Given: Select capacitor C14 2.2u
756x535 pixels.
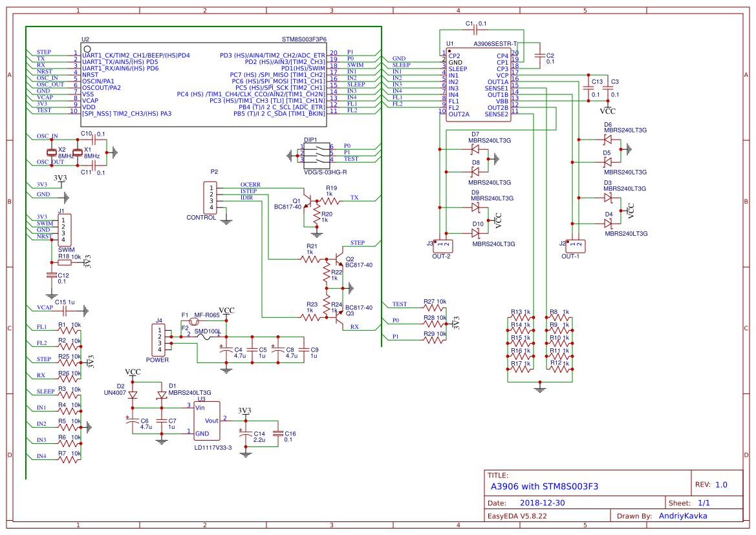Looking at the screenshot, I should tap(245, 433).
